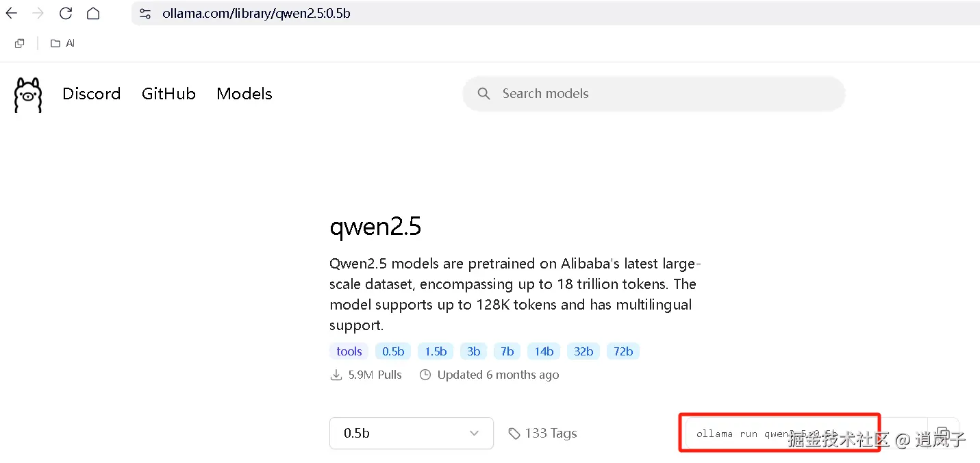This screenshot has width=980, height=463.
Task: Reload the current page
Action: tap(66, 13)
